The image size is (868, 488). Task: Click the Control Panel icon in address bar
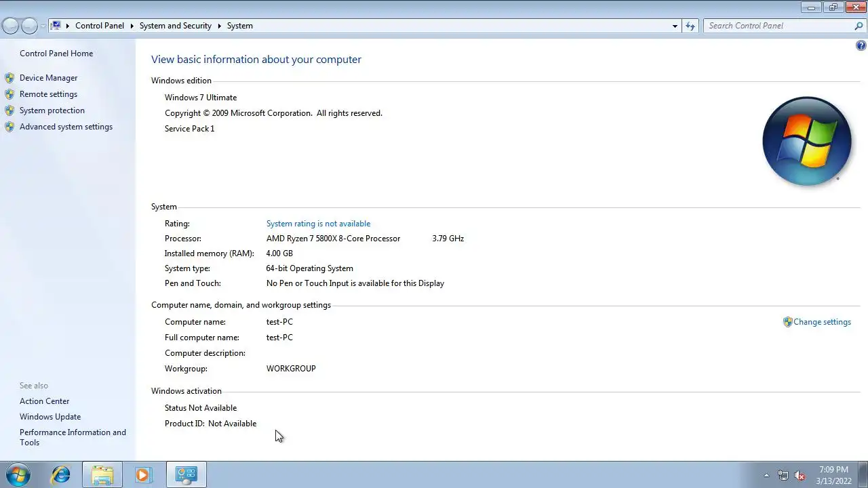tap(57, 26)
